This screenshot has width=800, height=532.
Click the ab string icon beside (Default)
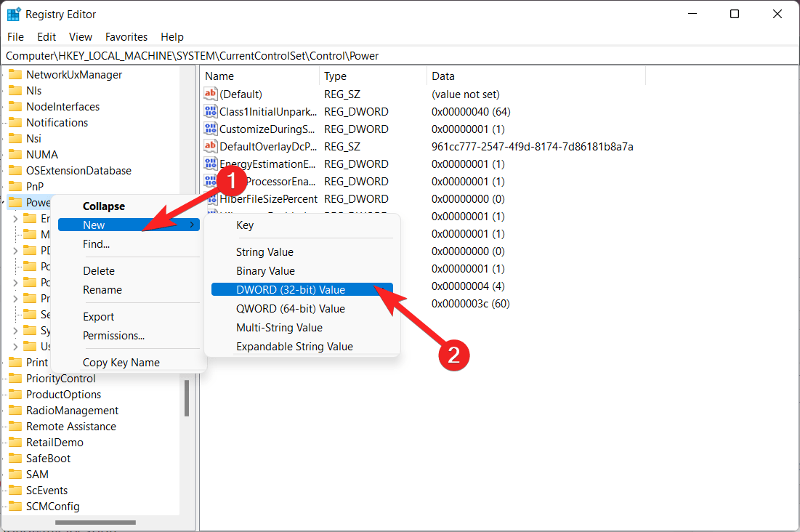pos(211,94)
